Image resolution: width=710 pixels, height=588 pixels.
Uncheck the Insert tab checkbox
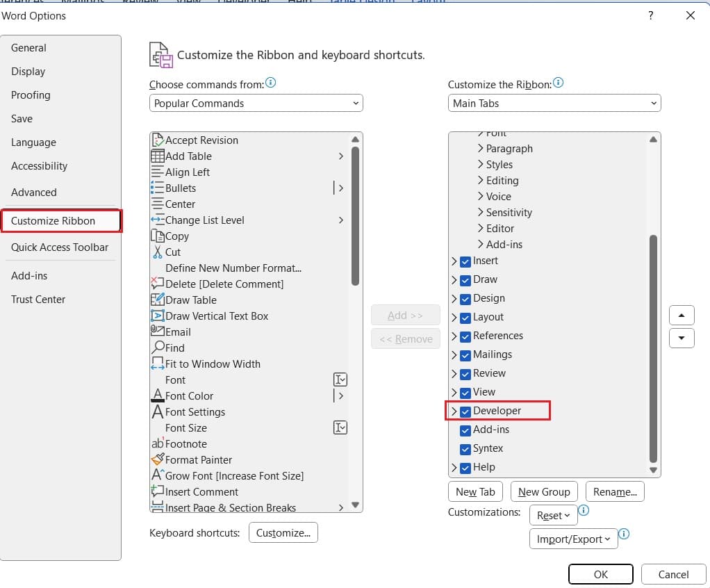point(465,262)
